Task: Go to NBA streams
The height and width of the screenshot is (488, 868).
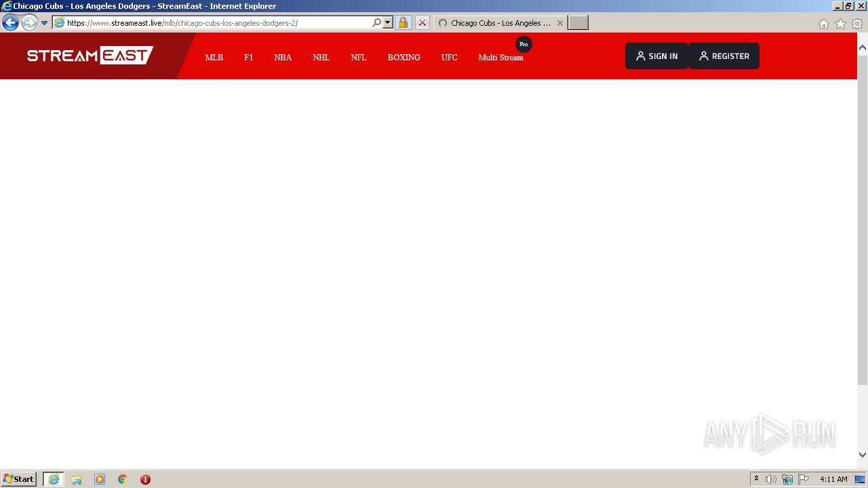Action: 283,58
